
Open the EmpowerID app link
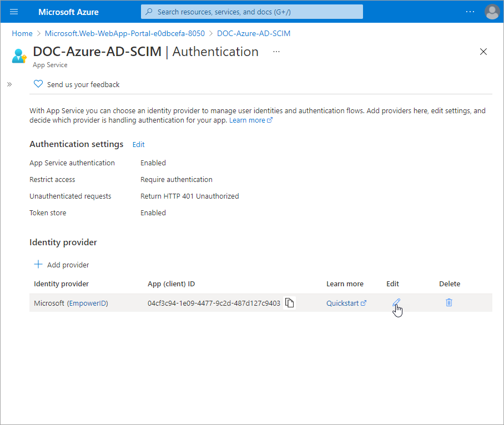(x=87, y=303)
